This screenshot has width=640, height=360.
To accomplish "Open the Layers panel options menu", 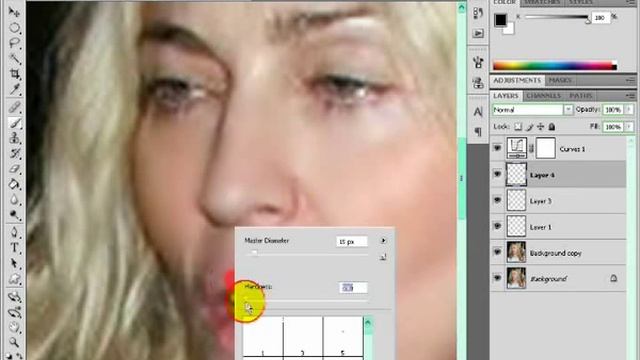I will point(630,96).
